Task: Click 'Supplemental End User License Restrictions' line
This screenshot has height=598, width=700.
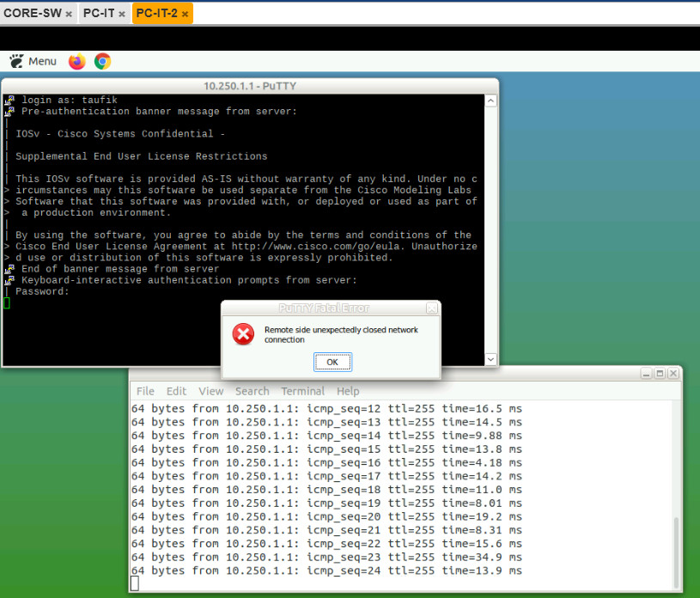Action: (142, 156)
